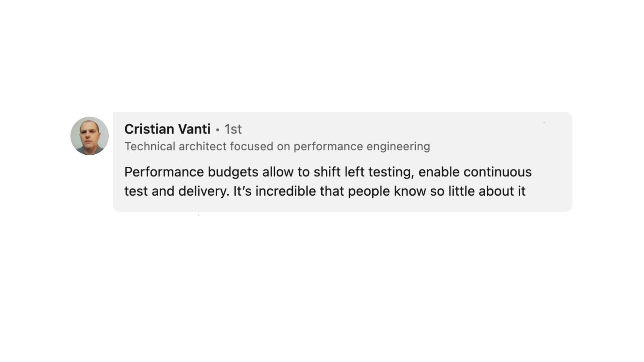This screenshot has height=362, width=644.
Task: Click the word 'delivery' in second line
Action: pos(203,192)
